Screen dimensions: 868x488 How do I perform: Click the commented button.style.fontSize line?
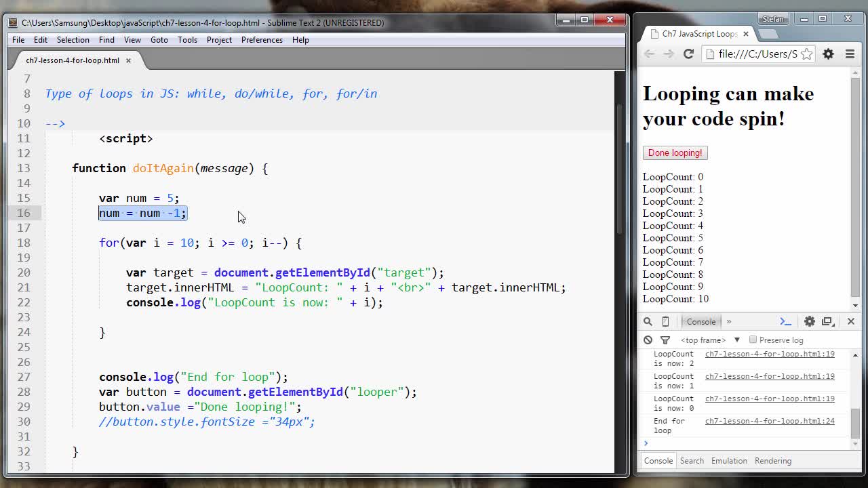coord(207,422)
